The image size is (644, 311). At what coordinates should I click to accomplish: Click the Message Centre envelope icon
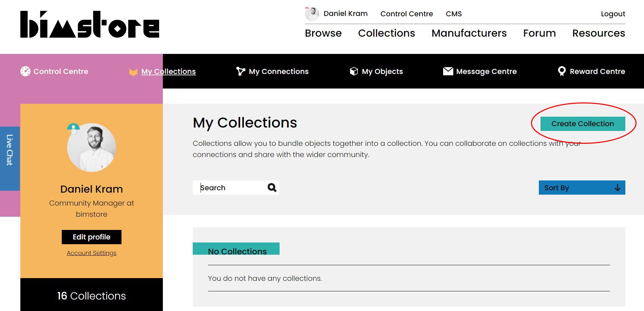point(448,71)
